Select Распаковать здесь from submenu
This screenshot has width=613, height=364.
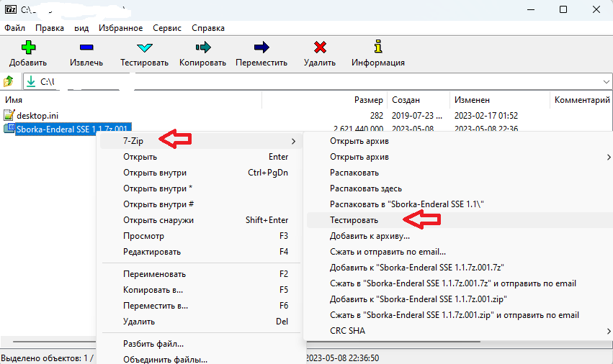[366, 188]
